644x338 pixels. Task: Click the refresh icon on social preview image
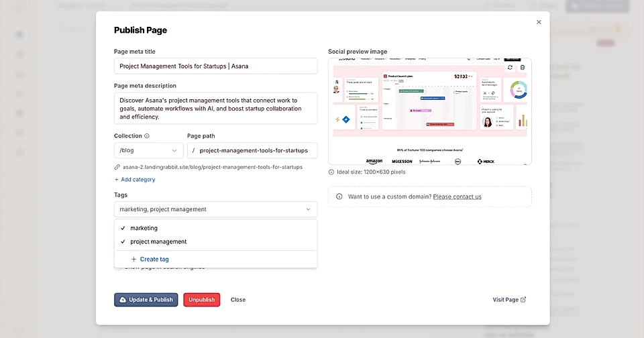click(510, 67)
